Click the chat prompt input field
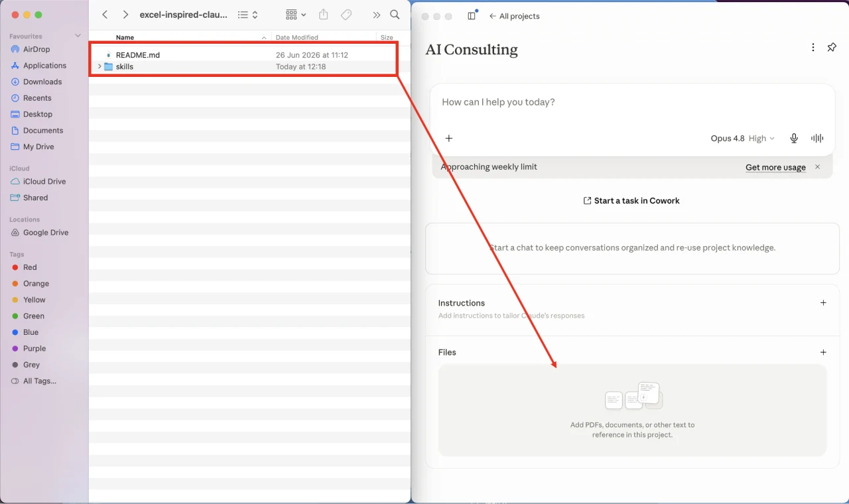This screenshot has height=504, width=849. click(632, 102)
